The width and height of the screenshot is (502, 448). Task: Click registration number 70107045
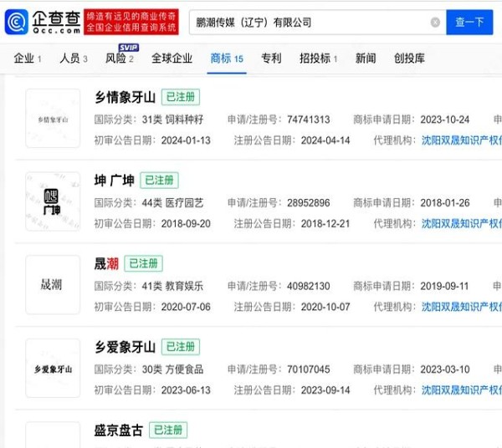coord(308,369)
